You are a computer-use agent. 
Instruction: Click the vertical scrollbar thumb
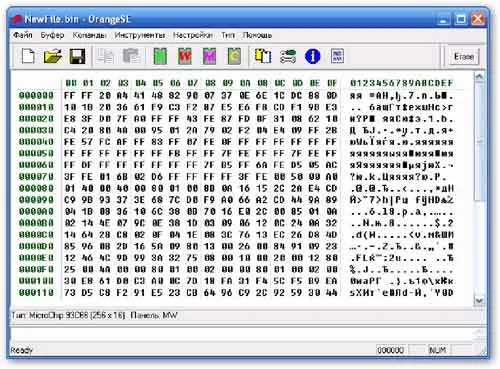tap(479, 142)
